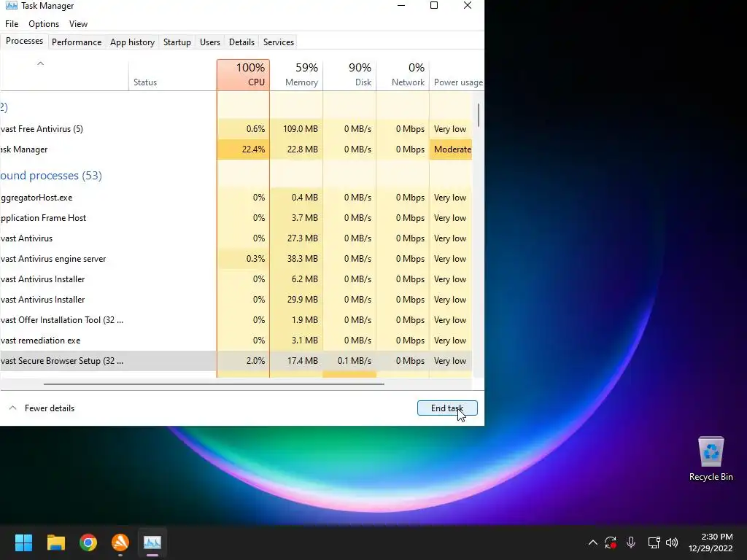This screenshot has width=747, height=560.
Task: Open the network tray icon
Action: point(654,542)
